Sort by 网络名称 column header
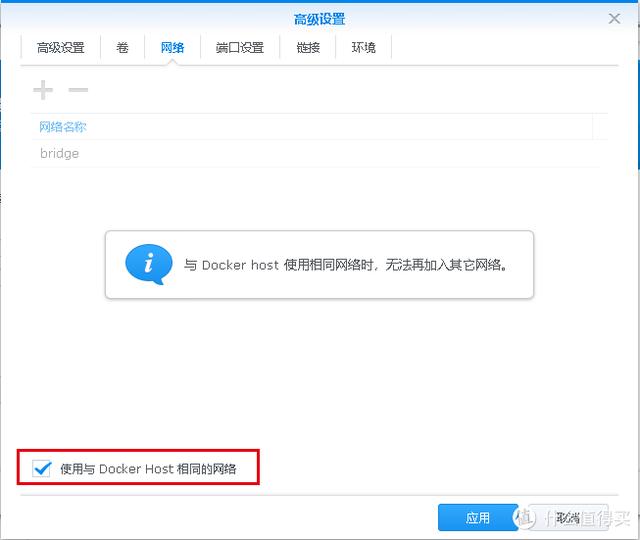 click(x=312, y=127)
